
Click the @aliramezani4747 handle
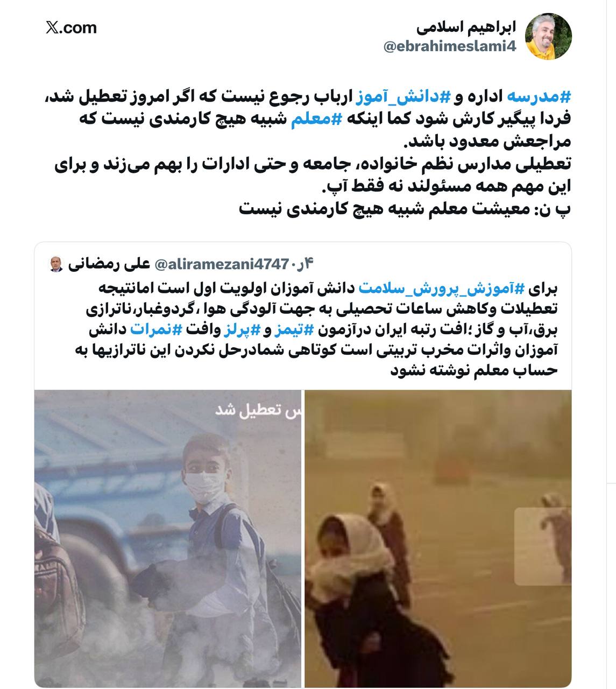tap(222, 264)
